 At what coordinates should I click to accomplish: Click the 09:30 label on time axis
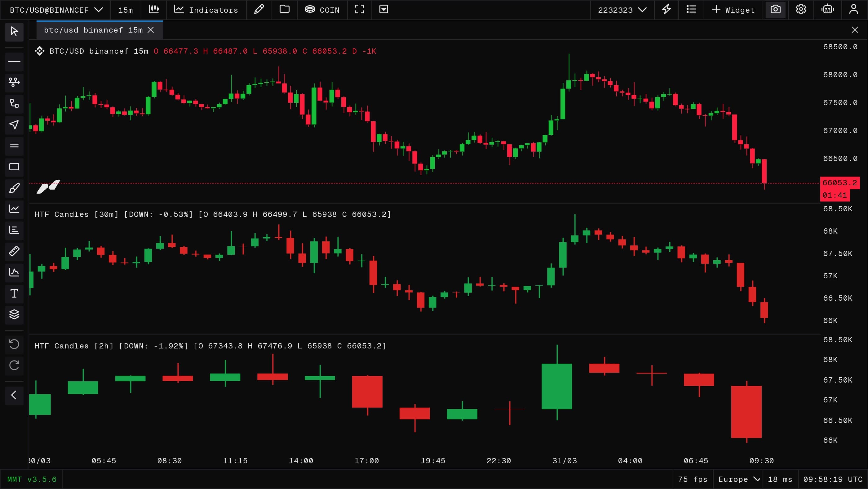click(762, 461)
